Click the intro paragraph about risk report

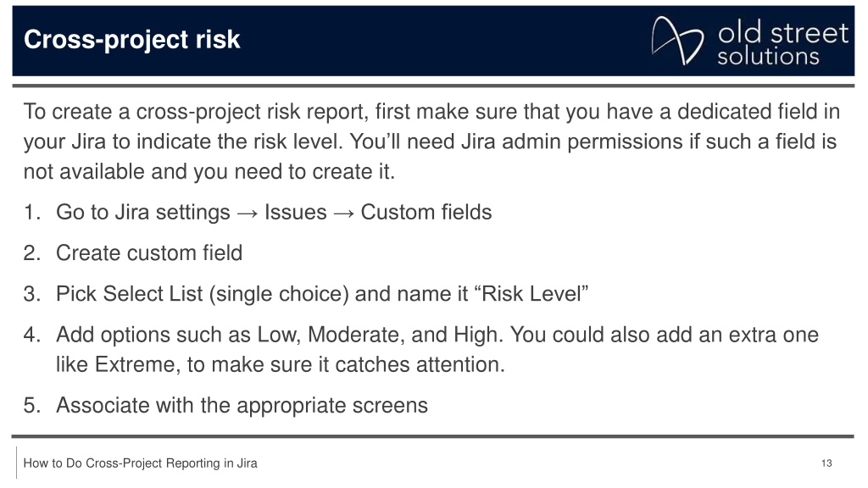431,141
